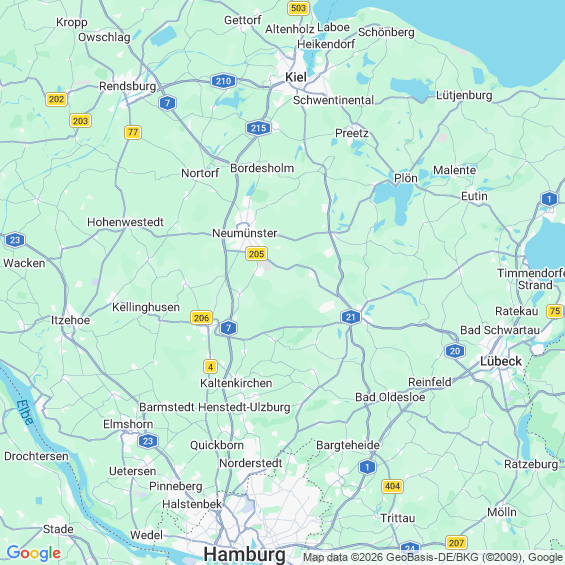
Task: Click the Plön town label
Action: click(x=406, y=178)
